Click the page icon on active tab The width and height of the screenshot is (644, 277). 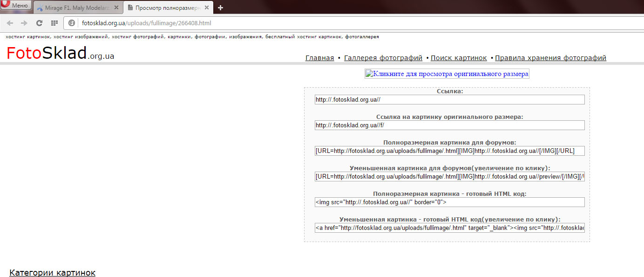(130, 7)
